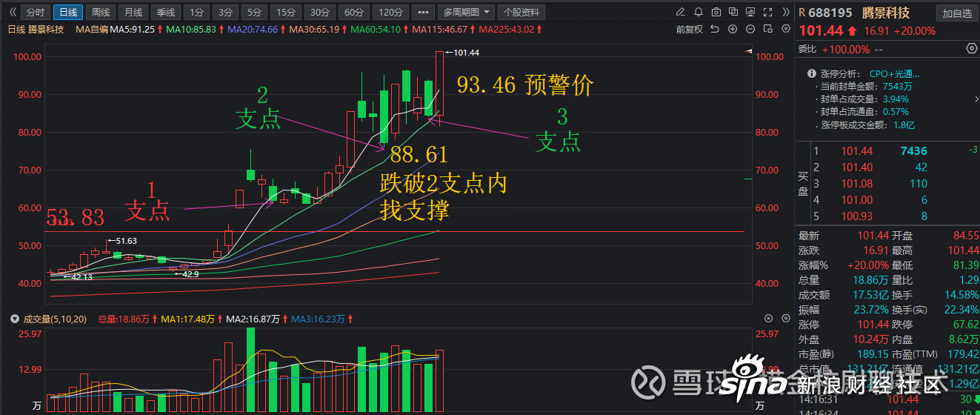This screenshot has width=980, height=415.
Task: Click the MA30:65.19 indicator value
Action: tap(313, 29)
